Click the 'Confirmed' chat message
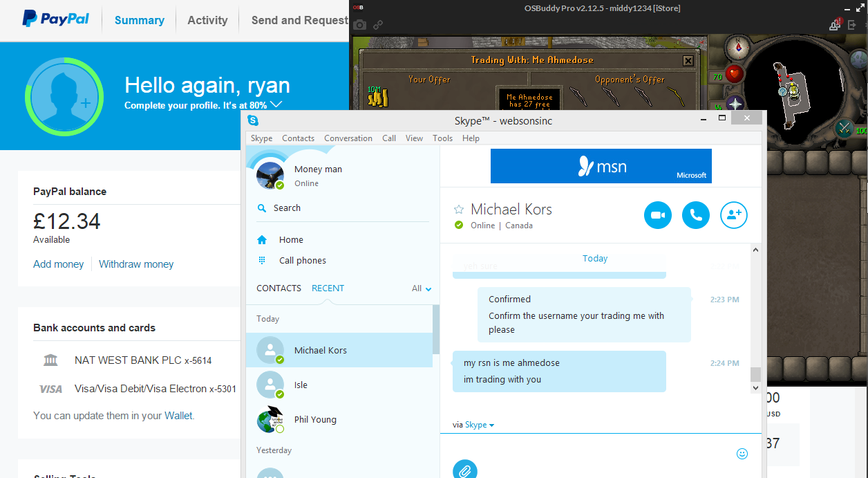Viewport: 868px width, 478px height. click(x=509, y=299)
